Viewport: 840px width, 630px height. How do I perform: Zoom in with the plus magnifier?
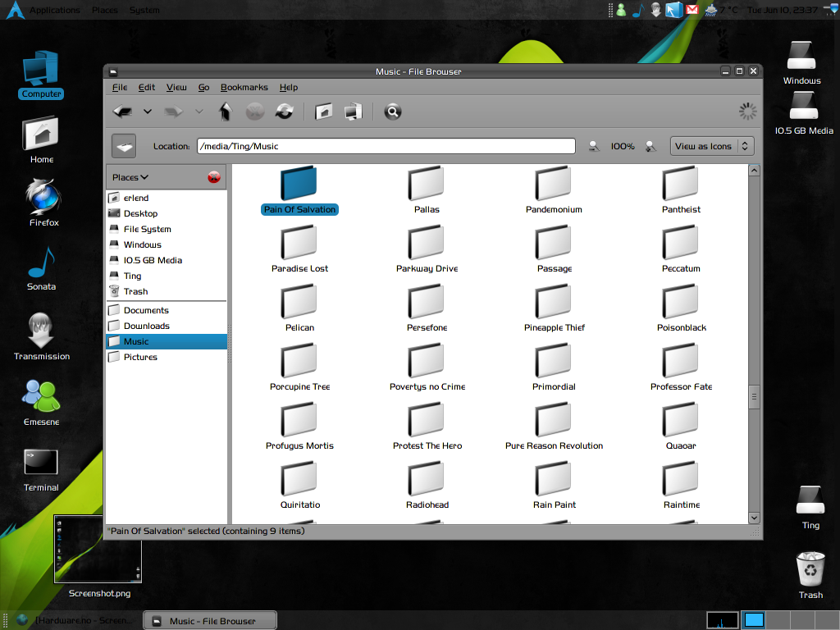[651, 146]
